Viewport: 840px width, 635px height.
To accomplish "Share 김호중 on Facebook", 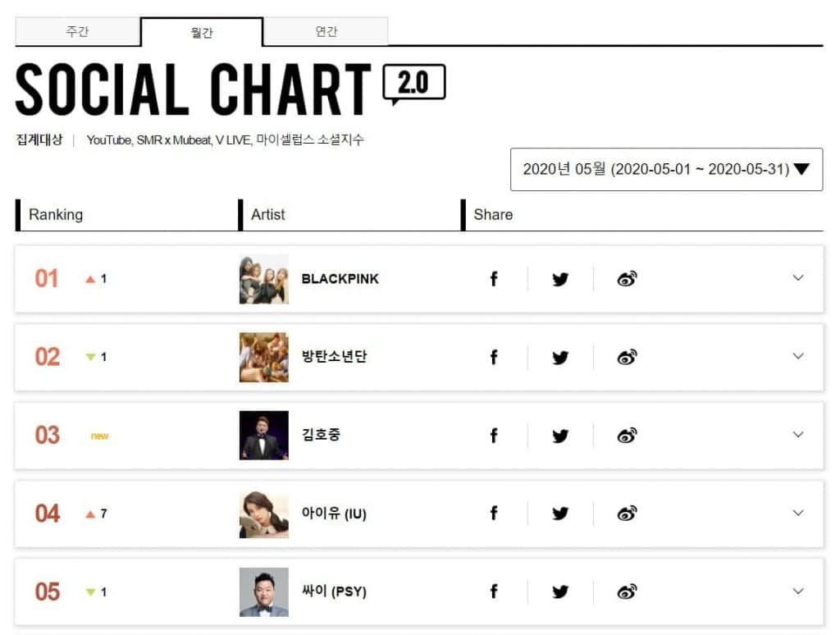I will (x=494, y=436).
